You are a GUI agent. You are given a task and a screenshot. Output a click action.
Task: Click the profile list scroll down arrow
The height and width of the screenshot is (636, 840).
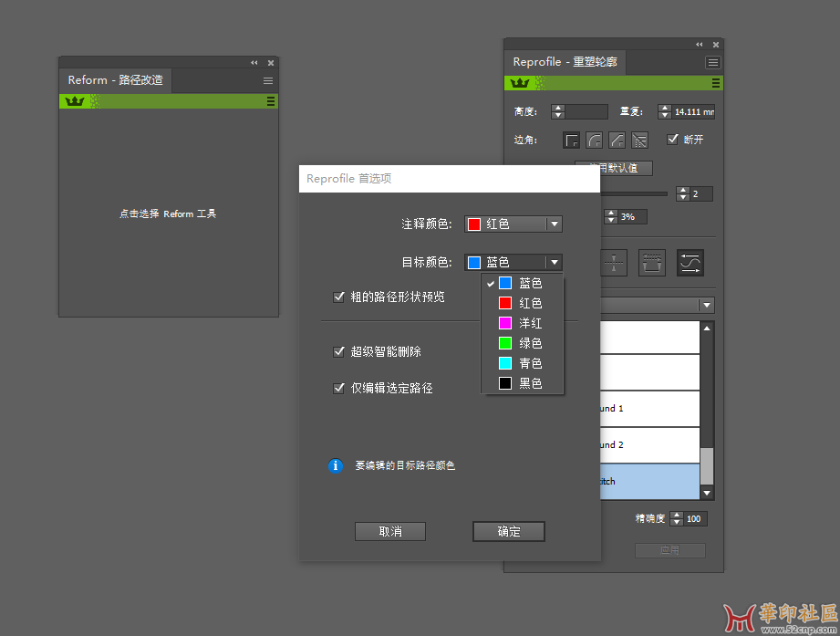point(707,493)
